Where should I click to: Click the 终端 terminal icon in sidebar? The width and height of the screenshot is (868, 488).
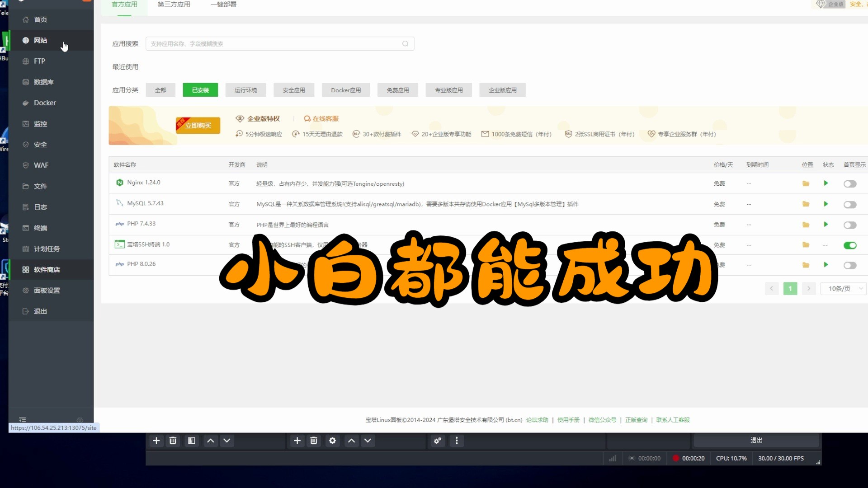click(x=26, y=228)
